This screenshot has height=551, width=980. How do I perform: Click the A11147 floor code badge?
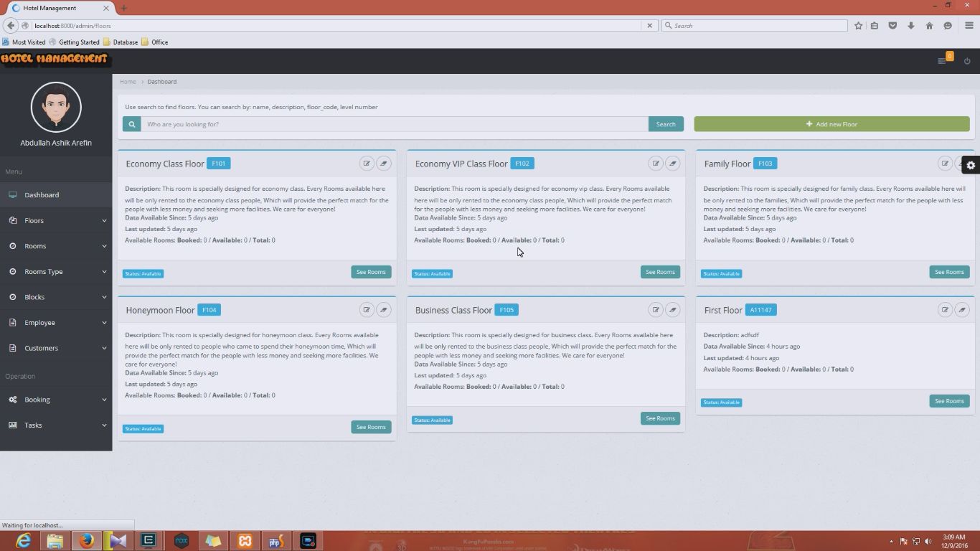(761, 310)
